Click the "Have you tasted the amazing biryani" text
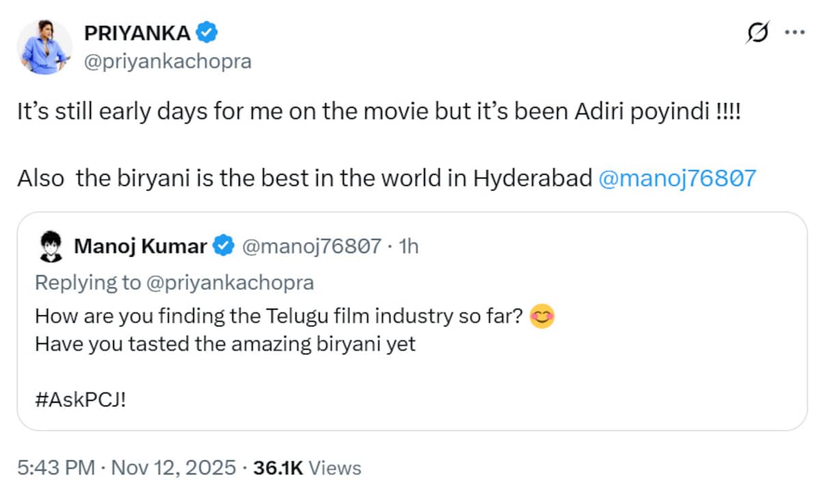The height and width of the screenshot is (504, 820). [x=225, y=344]
